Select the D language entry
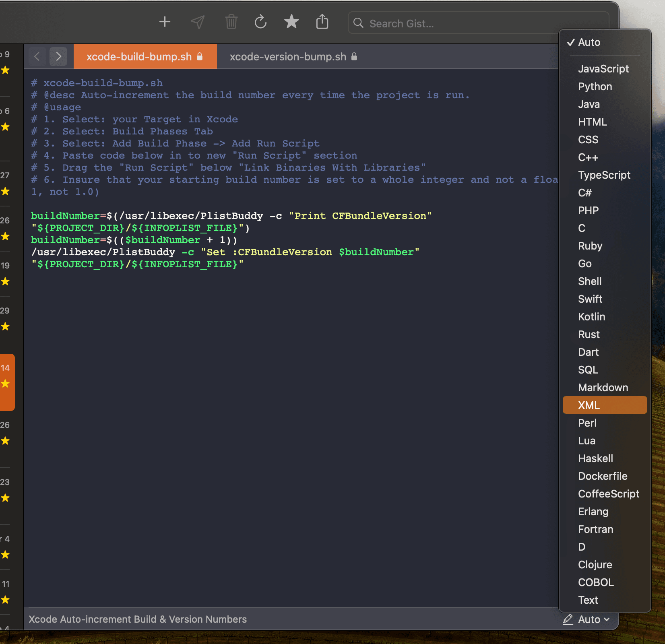The width and height of the screenshot is (665, 644). pos(605,547)
